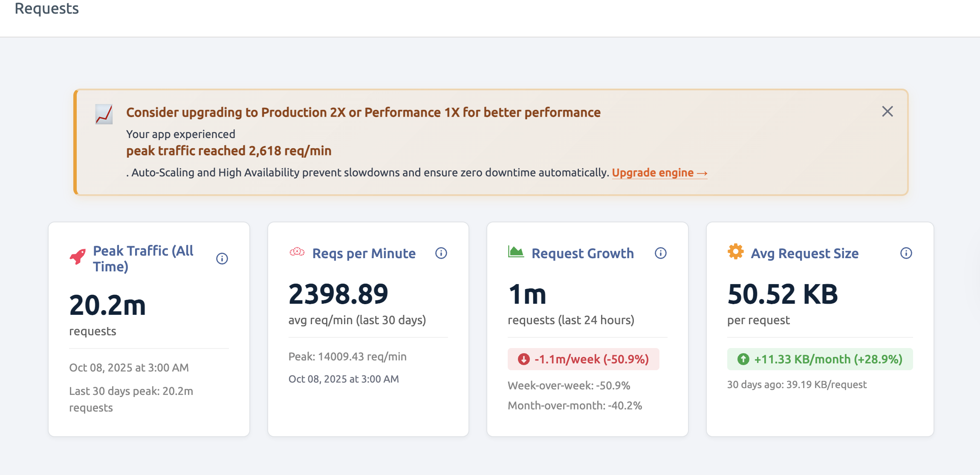The width and height of the screenshot is (980, 475).
Task: Click the 50.52 KB per request value
Action: tap(782, 294)
